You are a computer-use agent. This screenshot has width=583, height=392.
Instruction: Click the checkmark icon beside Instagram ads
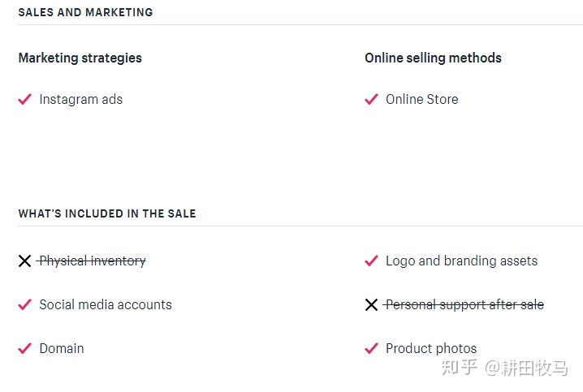[x=24, y=99]
